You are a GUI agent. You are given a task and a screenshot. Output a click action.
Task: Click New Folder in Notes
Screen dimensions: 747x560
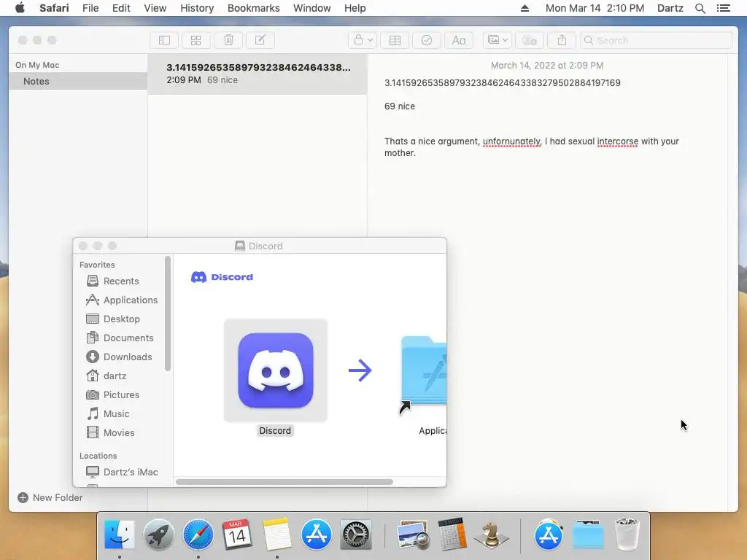(x=50, y=497)
